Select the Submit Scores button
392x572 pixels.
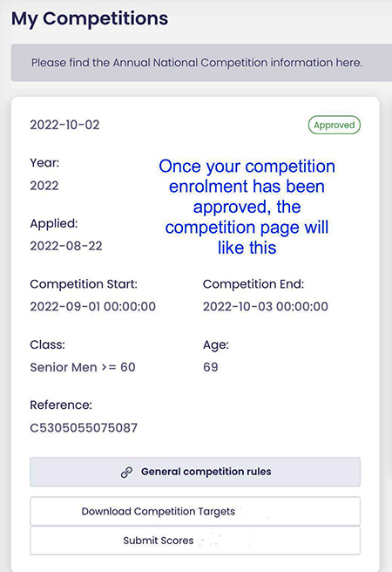coord(195,541)
